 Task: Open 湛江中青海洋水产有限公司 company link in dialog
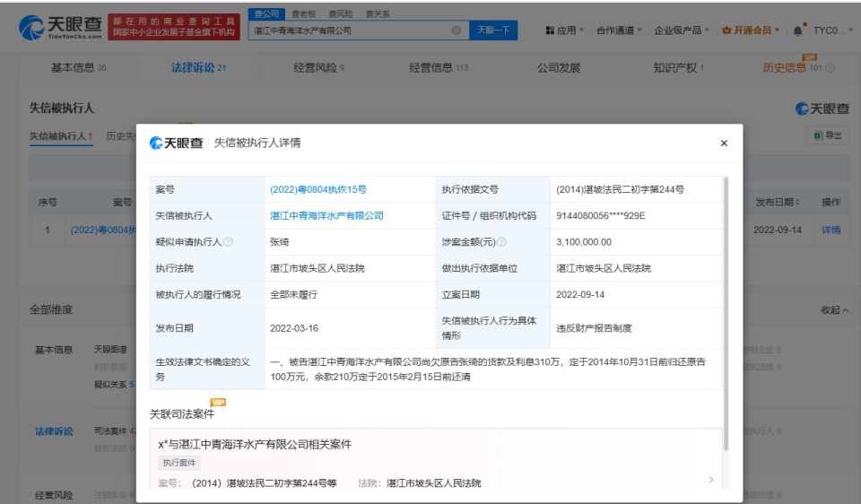tap(326, 216)
